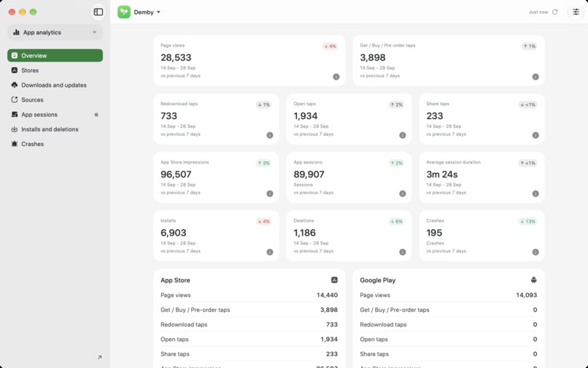Image resolution: width=588 pixels, height=368 pixels.
Task: Open the filter settings sliders icon
Action: pyautogui.click(x=576, y=12)
